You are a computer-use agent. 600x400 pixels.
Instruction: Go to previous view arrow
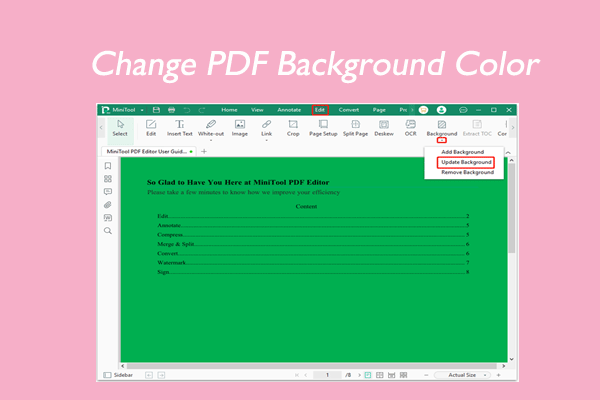[x=149, y=375]
